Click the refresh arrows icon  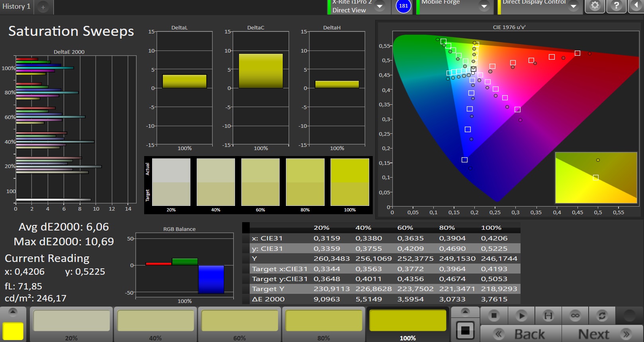pos(602,316)
